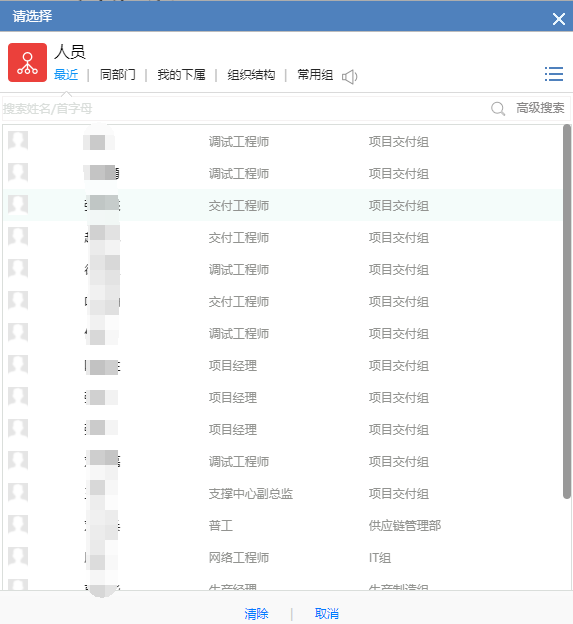
Task: Toggle list view with the three-line icon
Action: click(x=554, y=74)
